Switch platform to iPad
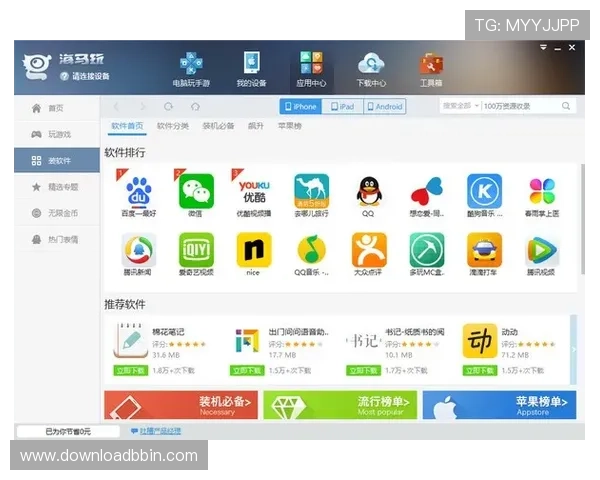 click(342, 106)
